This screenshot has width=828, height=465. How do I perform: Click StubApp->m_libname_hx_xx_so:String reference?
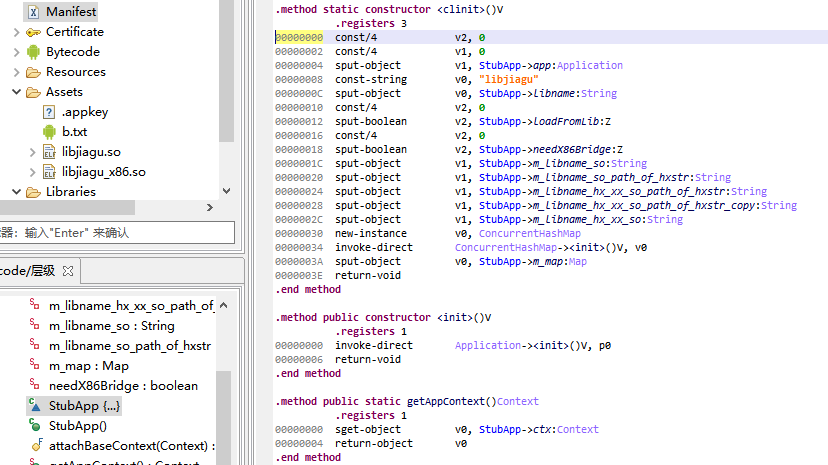pyautogui.click(x=581, y=219)
